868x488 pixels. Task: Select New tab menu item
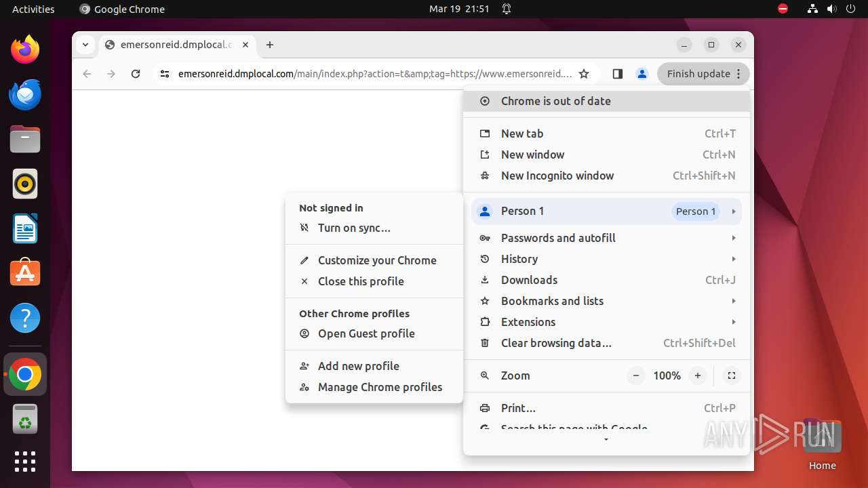pos(606,134)
